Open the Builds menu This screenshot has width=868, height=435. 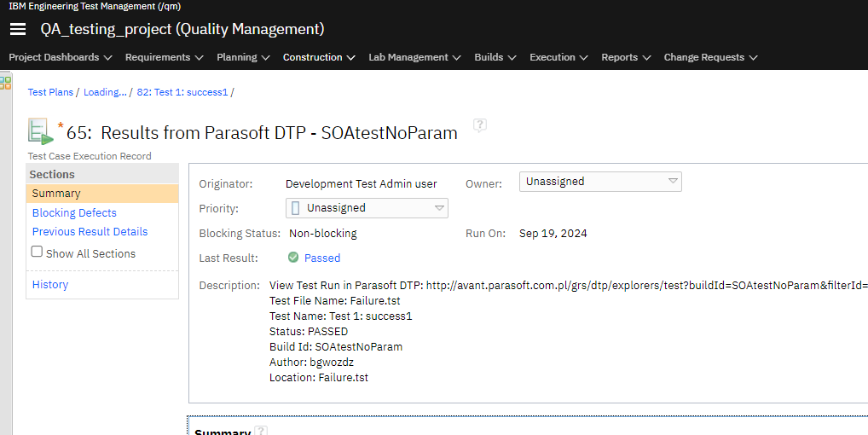tap(495, 57)
